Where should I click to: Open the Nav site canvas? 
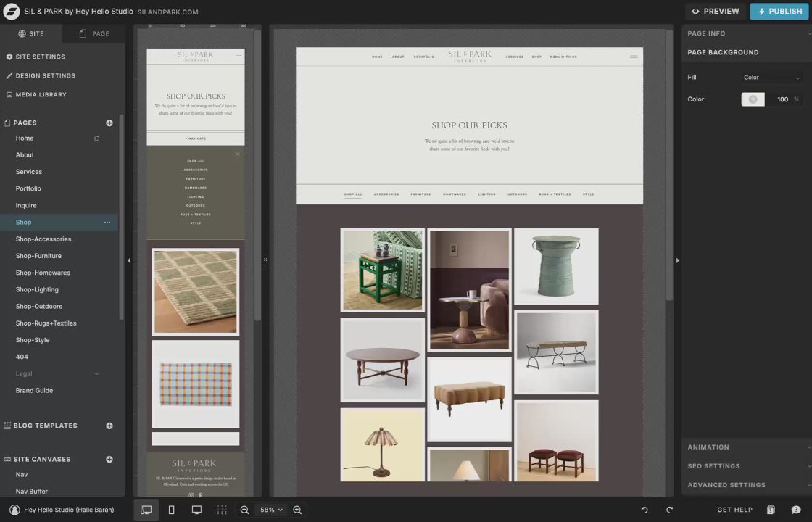pos(22,474)
